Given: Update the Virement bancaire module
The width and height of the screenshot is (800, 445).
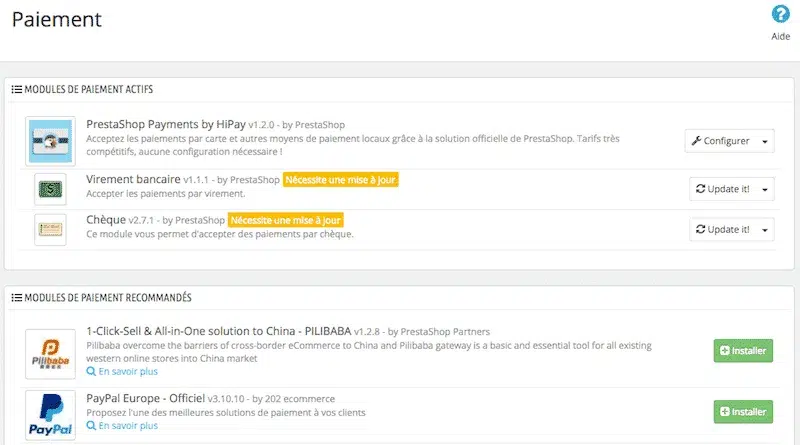Looking at the screenshot, I should [x=723, y=189].
